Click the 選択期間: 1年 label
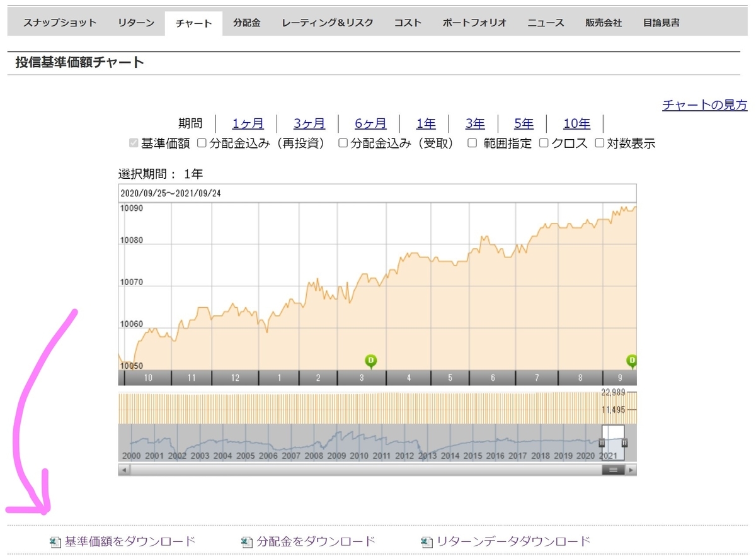This screenshot has width=756, height=559. click(161, 174)
